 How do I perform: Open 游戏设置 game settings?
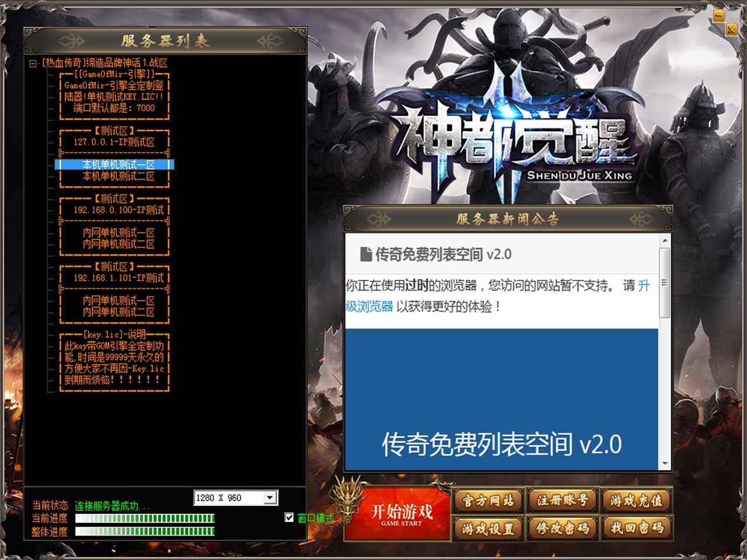coord(488,528)
